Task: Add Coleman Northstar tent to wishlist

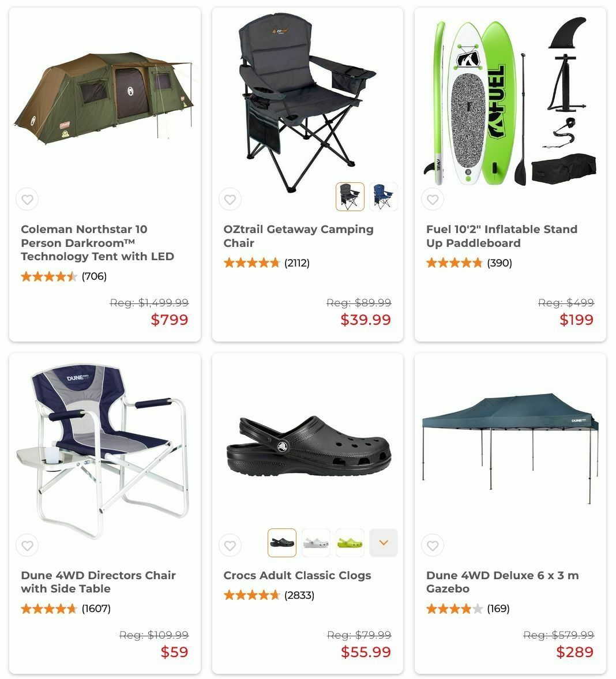Action: pyautogui.click(x=27, y=200)
